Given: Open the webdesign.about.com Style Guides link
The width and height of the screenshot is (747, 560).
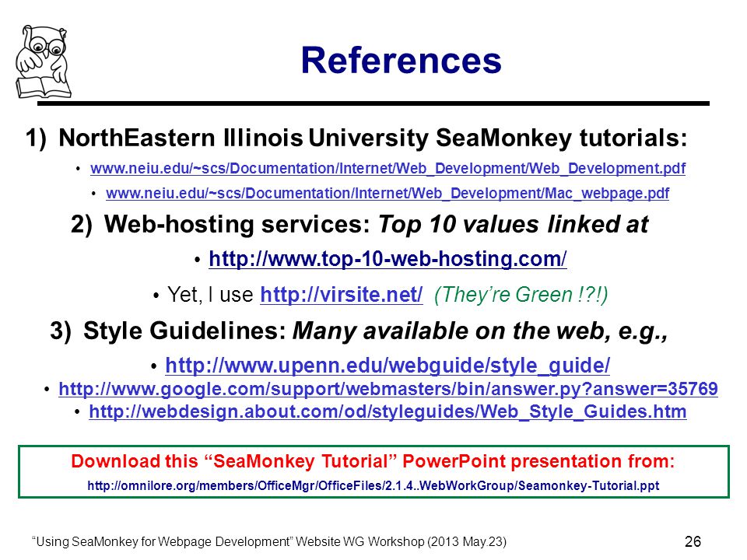Looking at the screenshot, I should click(388, 411).
